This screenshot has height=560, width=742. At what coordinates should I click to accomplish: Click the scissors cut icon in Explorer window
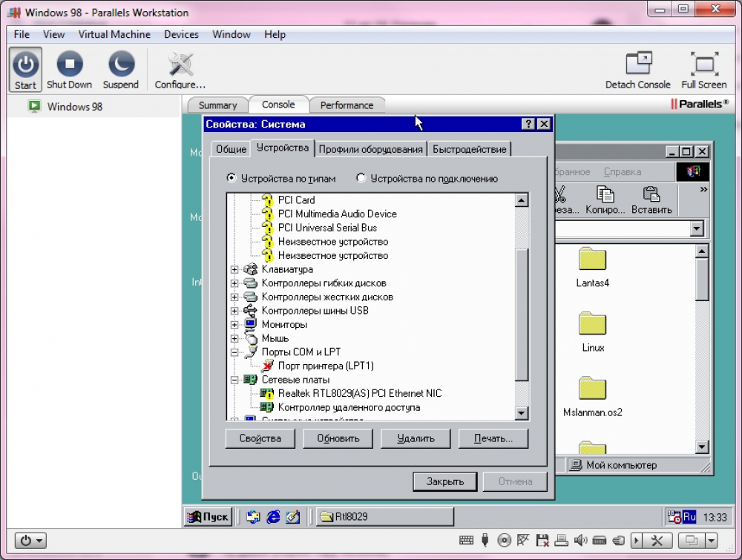pyautogui.click(x=559, y=194)
